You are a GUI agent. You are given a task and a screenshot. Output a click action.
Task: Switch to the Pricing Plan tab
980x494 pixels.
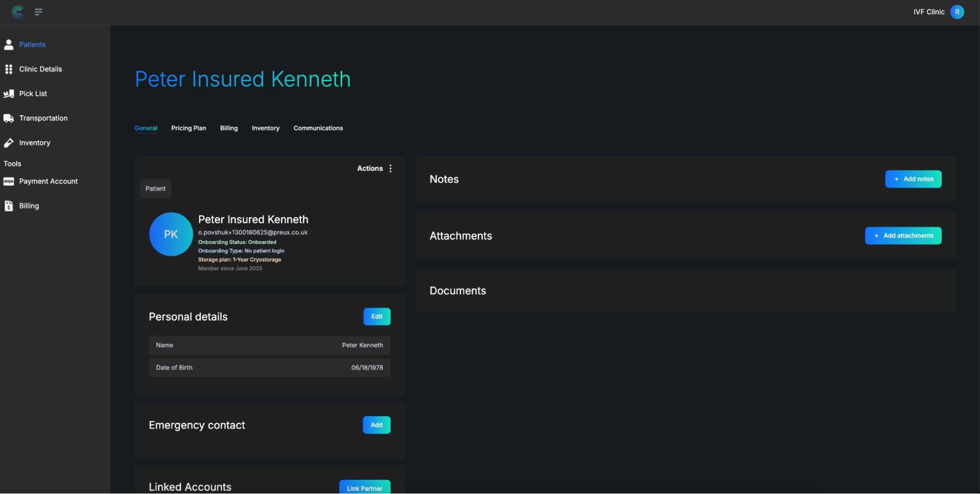coord(188,128)
